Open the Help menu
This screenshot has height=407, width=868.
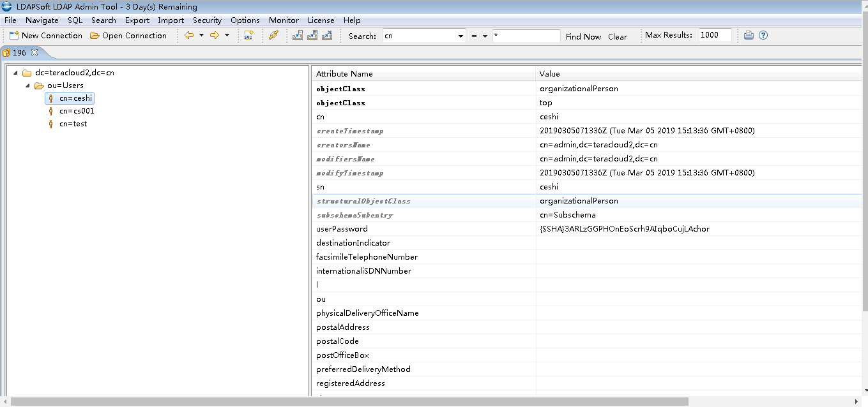(x=352, y=20)
